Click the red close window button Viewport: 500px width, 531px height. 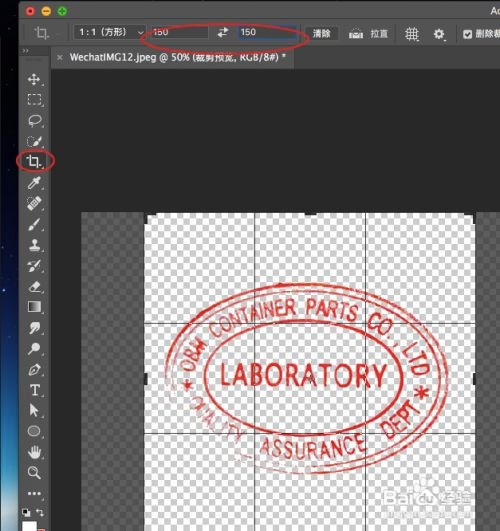[x=30, y=11]
